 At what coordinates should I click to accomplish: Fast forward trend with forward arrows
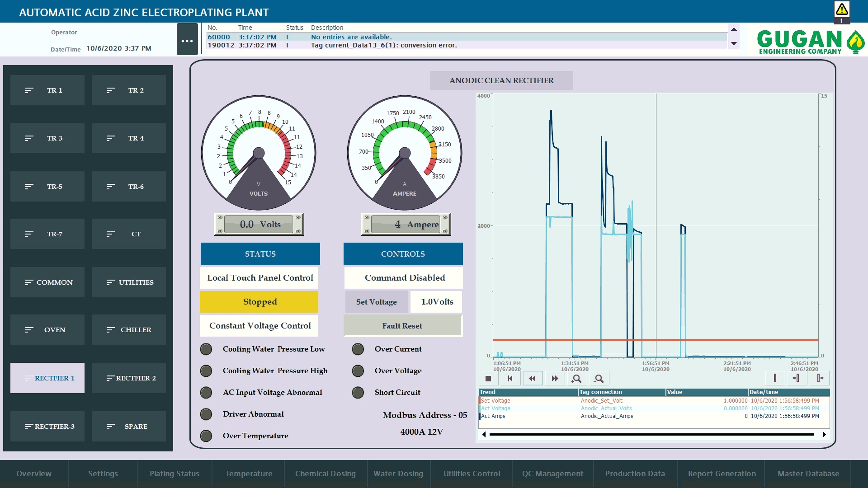point(555,379)
